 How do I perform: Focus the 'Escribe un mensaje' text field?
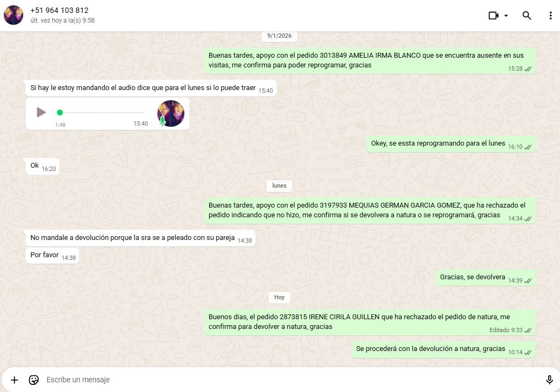tap(269, 380)
